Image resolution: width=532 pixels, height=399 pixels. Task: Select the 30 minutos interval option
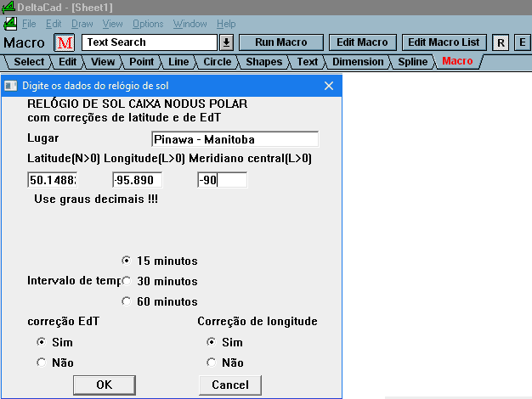(x=127, y=281)
